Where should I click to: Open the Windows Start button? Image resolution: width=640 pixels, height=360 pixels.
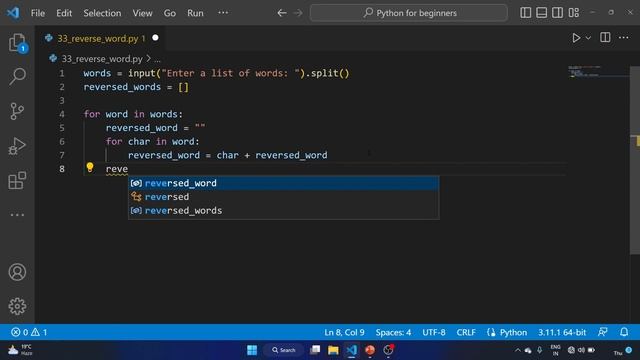click(x=252, y=350)
